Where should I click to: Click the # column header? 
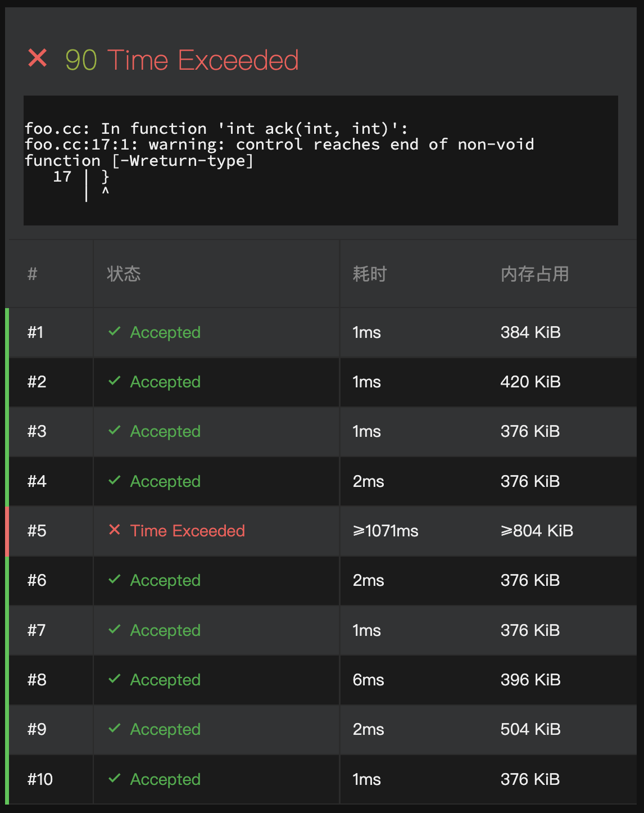coord(33,274)
